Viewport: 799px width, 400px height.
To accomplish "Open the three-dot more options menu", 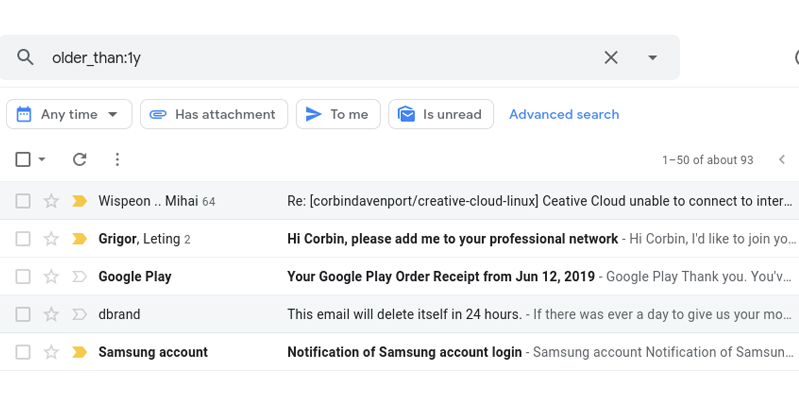I will [117, 159].
